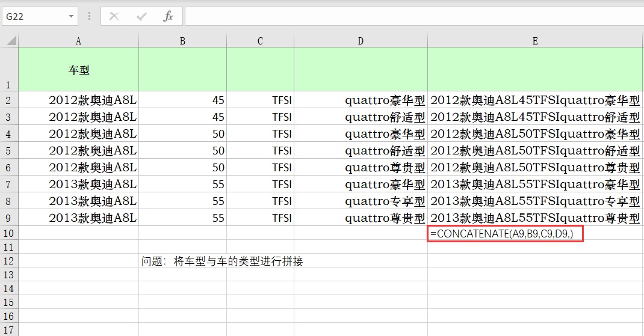The image size is (644, 336).
Task: Click cell D6 quattro尊贵型
Action: [361, 167]
